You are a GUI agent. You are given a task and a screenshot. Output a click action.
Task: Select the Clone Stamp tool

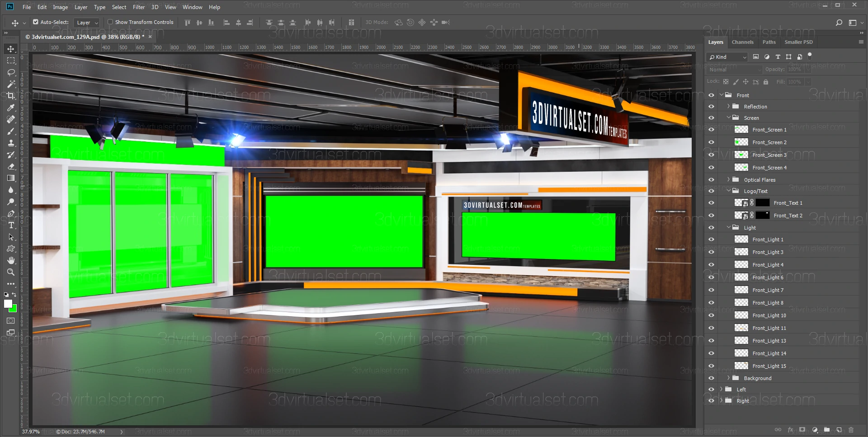[x=11, y=143]
